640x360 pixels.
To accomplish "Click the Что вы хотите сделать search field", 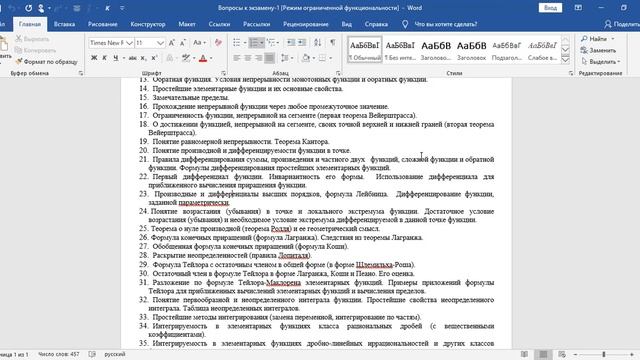I will [446, 24].
